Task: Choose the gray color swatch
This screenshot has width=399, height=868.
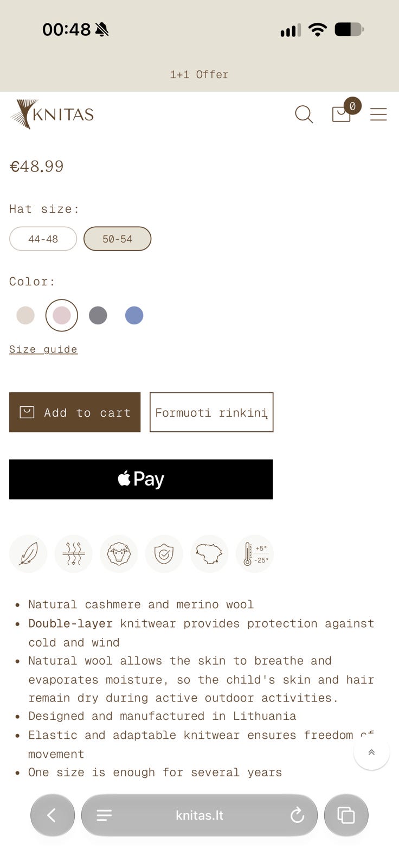Action: click(98, 315)
